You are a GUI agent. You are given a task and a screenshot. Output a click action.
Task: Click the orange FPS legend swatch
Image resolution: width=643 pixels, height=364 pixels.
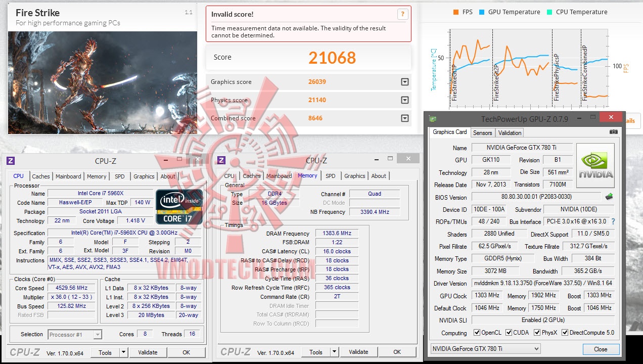pos(456,12)
